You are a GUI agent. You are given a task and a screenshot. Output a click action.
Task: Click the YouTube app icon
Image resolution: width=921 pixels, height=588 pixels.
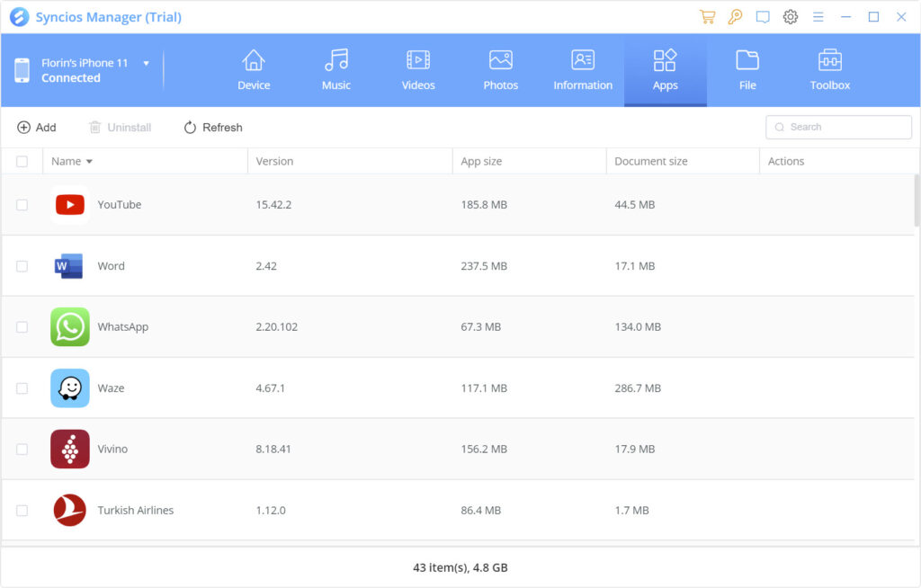coord(70,204)
